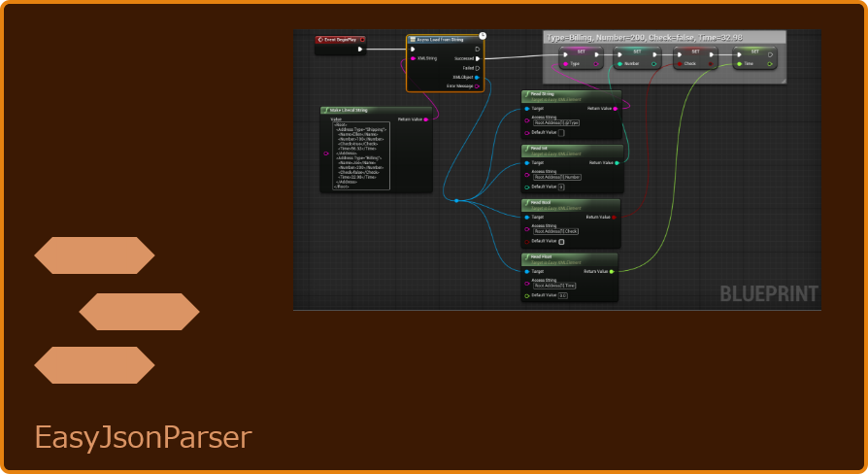
Task: Click Read Bool Target pin
Action: coord(527,218)
